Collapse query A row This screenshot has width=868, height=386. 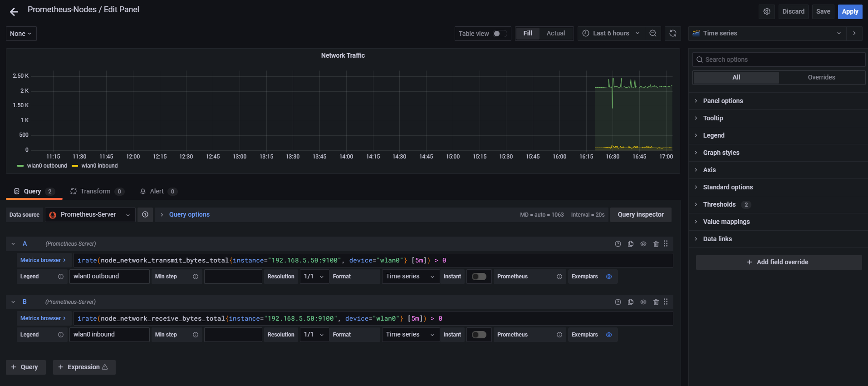tap(13, 244)
